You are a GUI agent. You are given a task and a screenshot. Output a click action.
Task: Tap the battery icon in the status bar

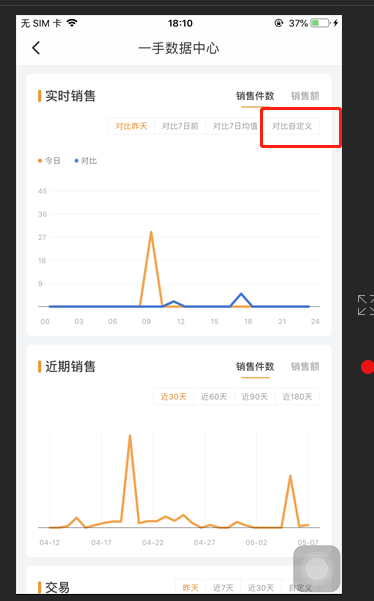[x=321, y=23]
